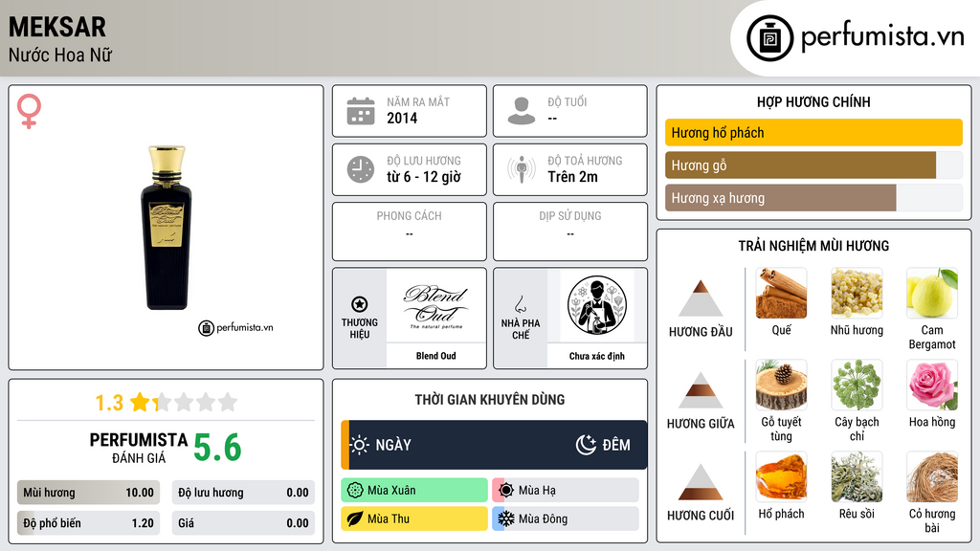
Task: Click the flower icon for Mùa Xuân
Action: 355,491
